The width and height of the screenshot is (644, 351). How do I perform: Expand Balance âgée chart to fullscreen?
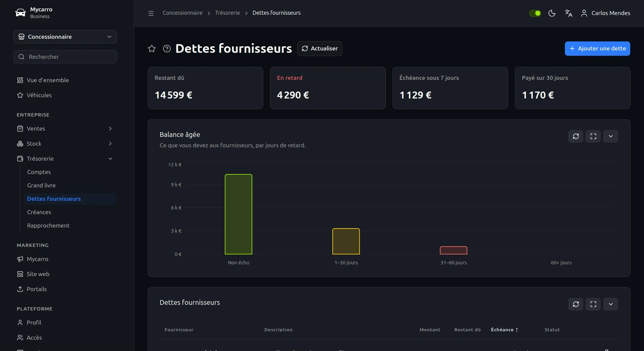593,136
